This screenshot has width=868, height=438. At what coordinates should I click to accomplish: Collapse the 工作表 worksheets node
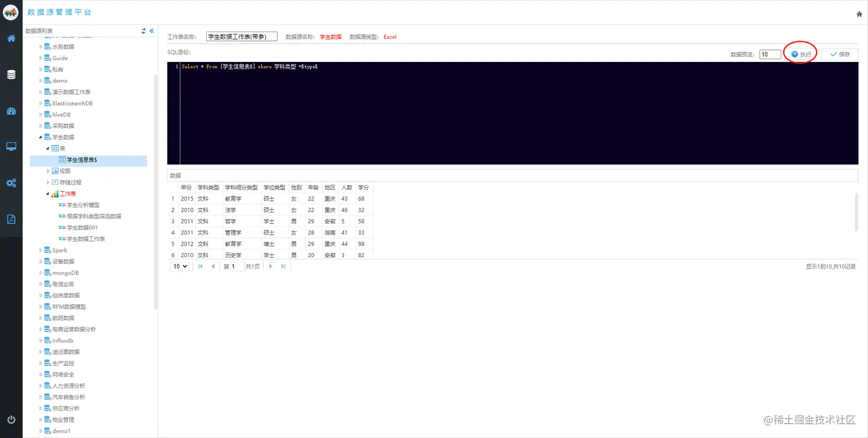click(48, 193)
